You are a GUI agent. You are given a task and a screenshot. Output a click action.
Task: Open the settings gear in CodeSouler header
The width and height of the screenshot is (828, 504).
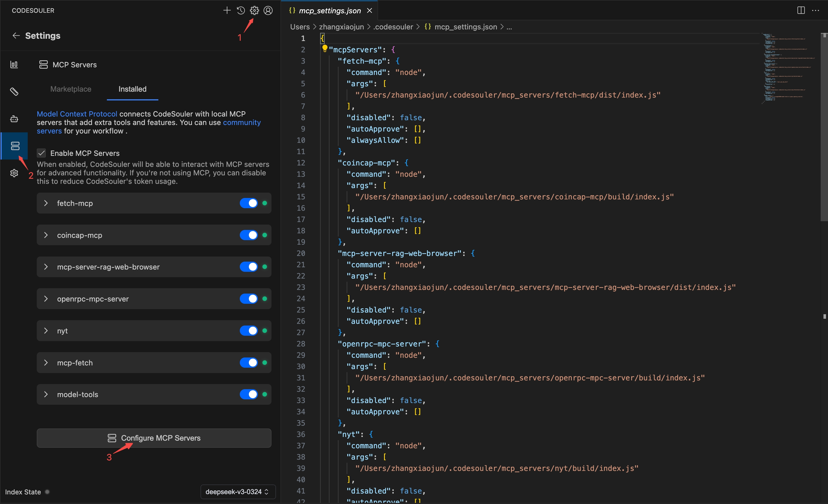tap(255, 10)
